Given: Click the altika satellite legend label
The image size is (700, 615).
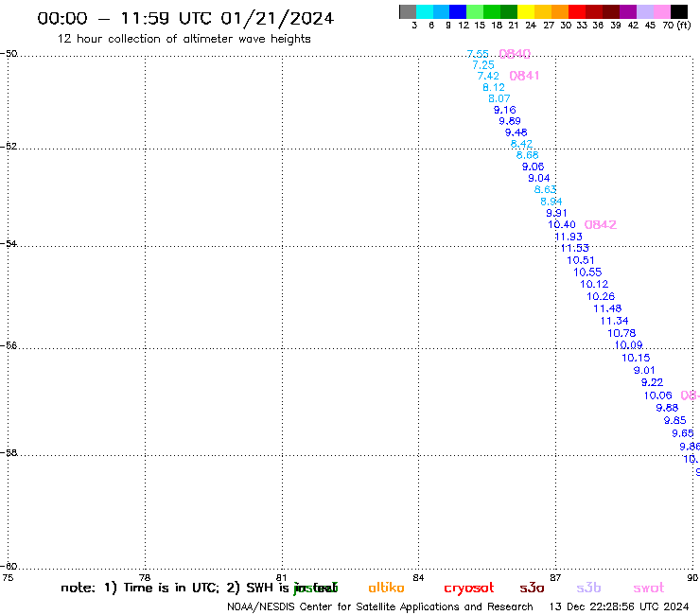Looking at the screenshot, I should click(386, 588).
